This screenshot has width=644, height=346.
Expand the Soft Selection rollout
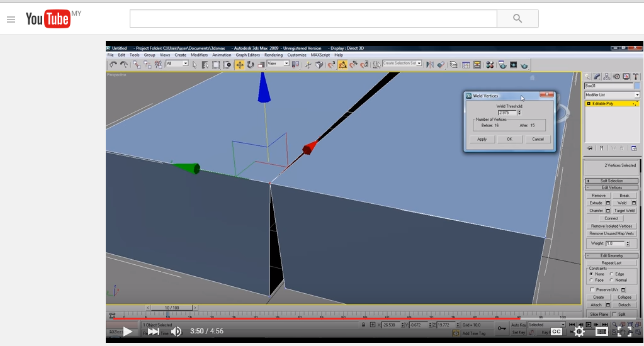[611, 181]
